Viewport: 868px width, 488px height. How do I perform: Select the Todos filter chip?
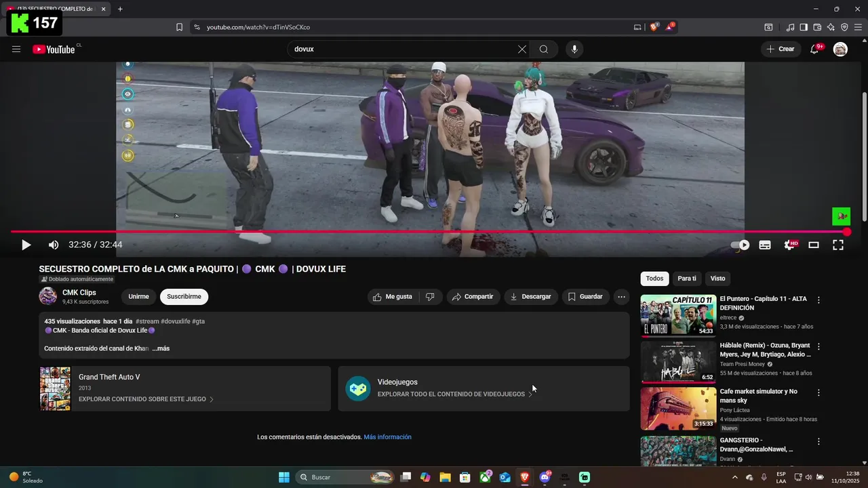[x=654, y=279]
